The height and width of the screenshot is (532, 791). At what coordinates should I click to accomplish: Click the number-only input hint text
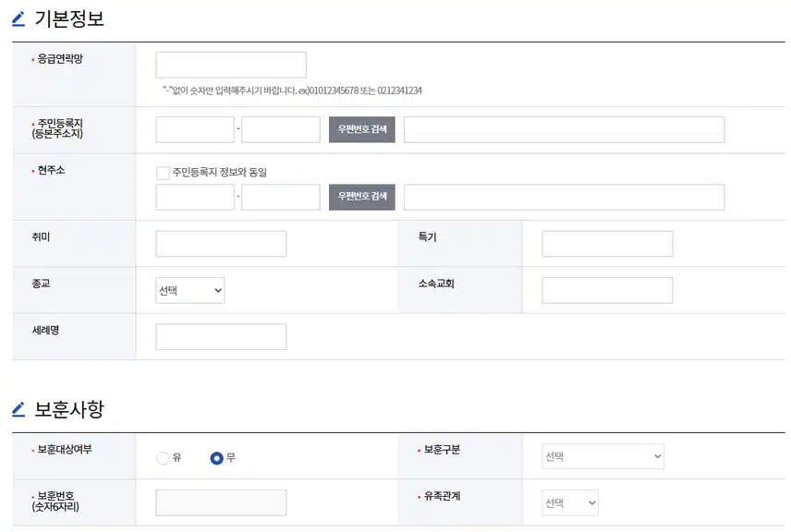(x=292, y=91)
